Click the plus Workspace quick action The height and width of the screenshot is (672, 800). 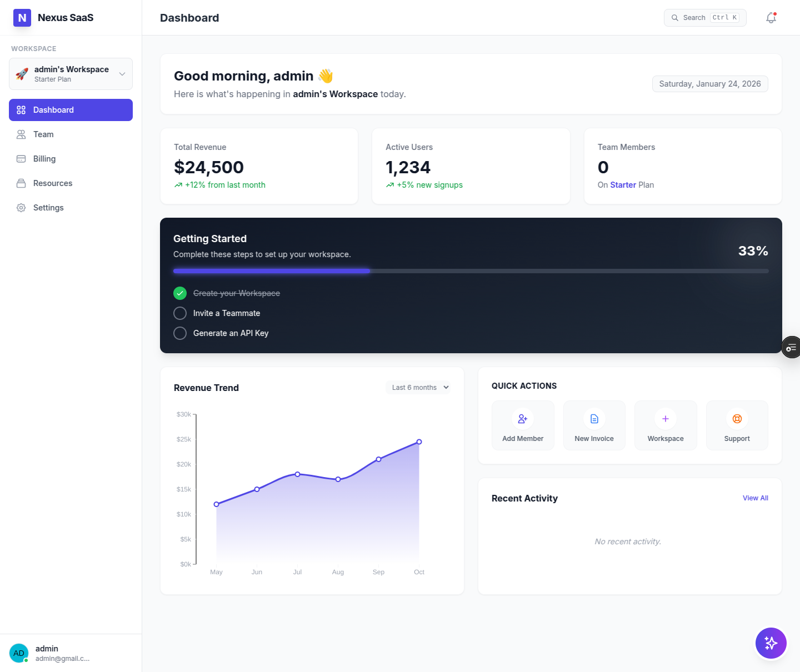tap(666, 425)
